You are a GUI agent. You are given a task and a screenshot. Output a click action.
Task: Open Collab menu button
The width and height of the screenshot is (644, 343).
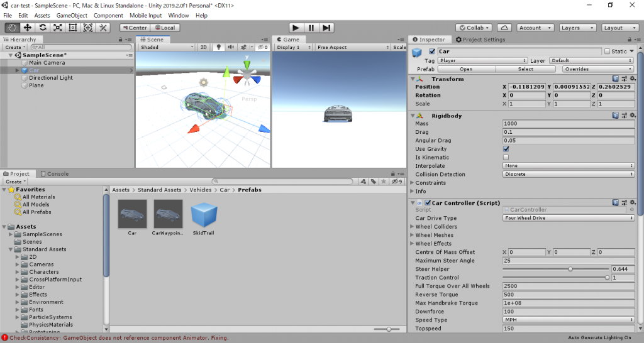(474, 28)
